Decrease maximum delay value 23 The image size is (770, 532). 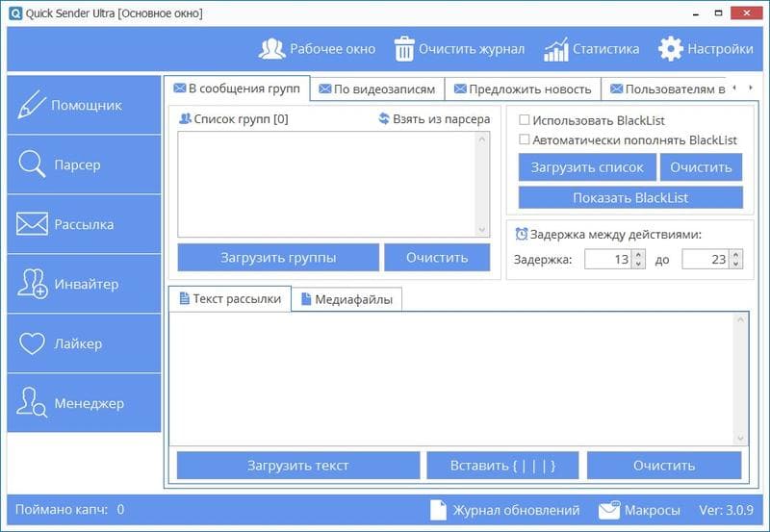pyautogui.click(x=735, y=264)
